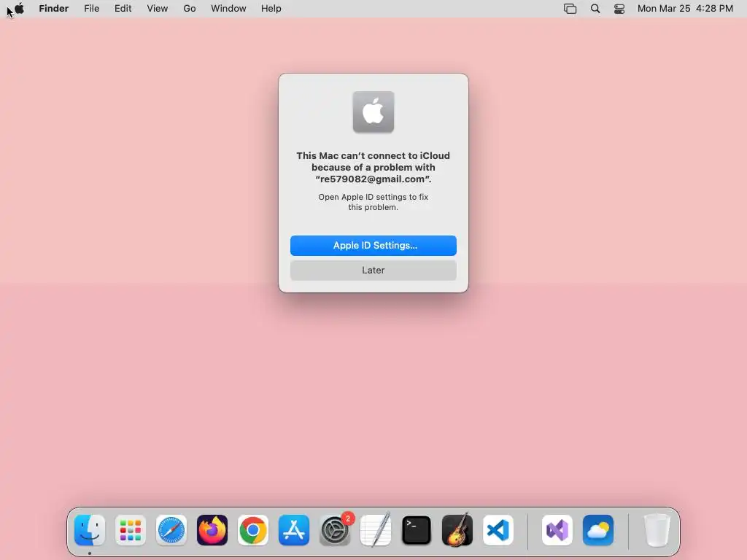The image size is (747, 560).
Task: Open Finder from the Dock
Action: coord(90,530)
